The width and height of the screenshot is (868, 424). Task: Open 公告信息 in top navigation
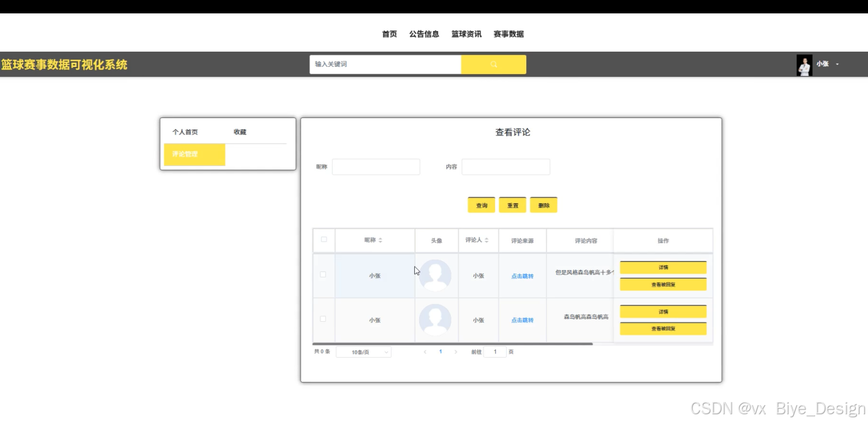tap(424, 34)
